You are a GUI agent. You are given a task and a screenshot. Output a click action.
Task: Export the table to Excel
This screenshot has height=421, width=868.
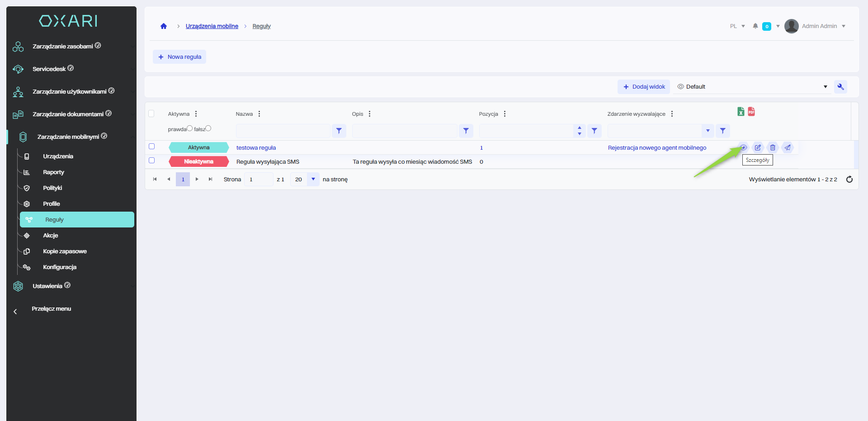[741, 112]
